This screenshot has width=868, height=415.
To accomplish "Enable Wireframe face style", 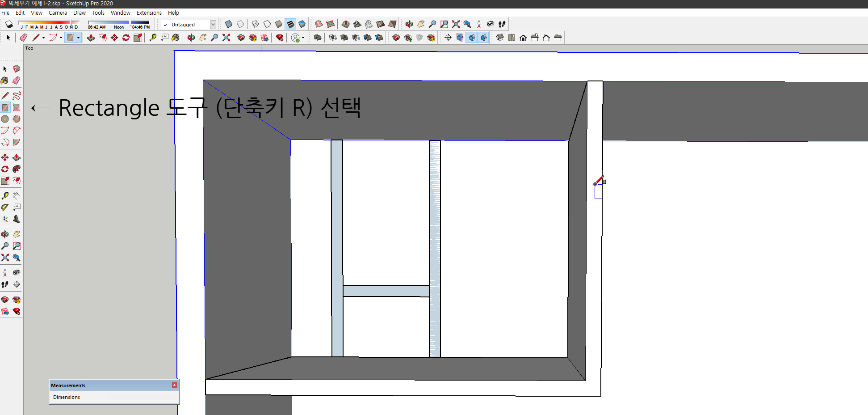I will coord(256,24).
